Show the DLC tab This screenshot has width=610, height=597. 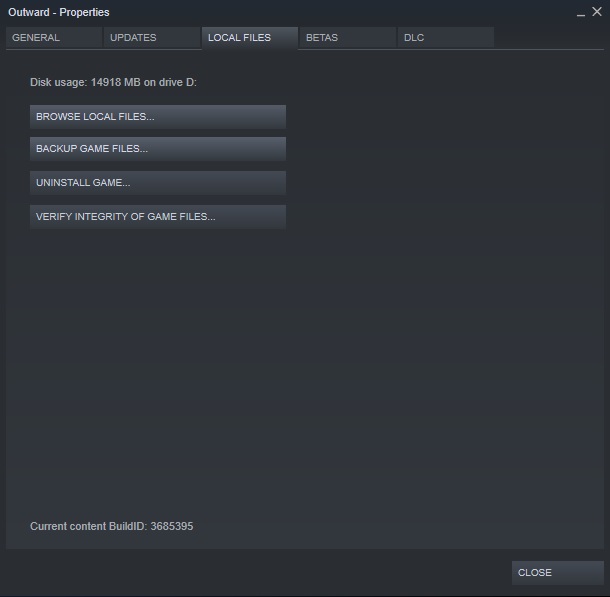(445, 38)
